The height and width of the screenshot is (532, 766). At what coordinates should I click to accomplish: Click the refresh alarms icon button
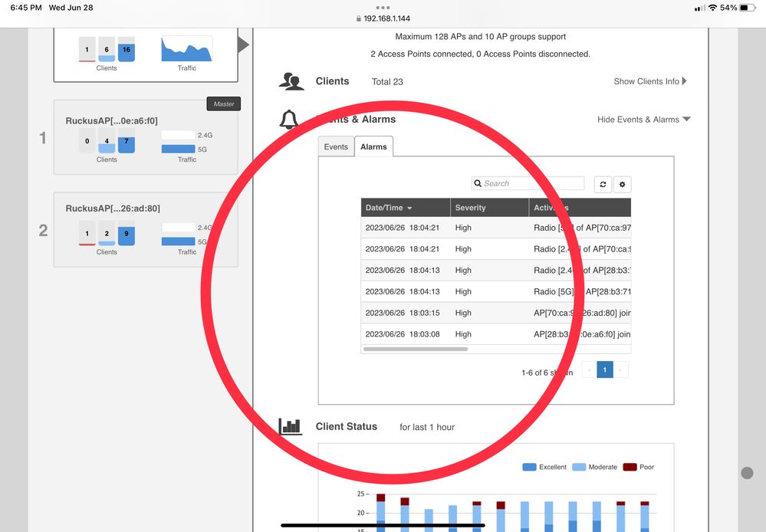click(x=603, y=184)
